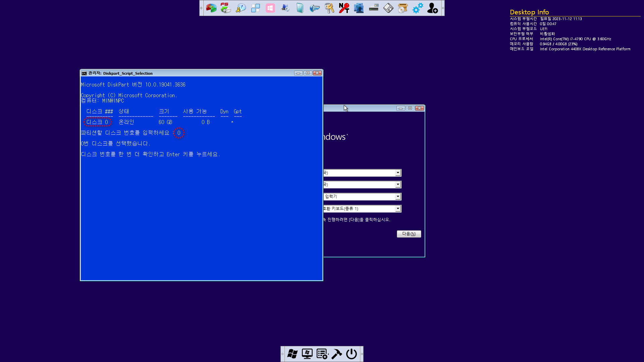
Task: Maximize the Diskpart_Script_Selection window
Action: coord(308,73)
